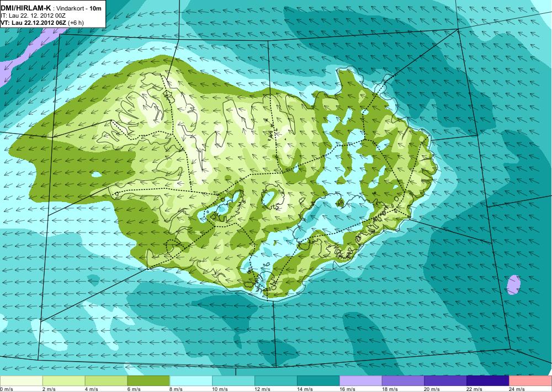Pick the light green 4–6 m/s legend swatch
Screen dimensions: 552x392
click(106, 381)
